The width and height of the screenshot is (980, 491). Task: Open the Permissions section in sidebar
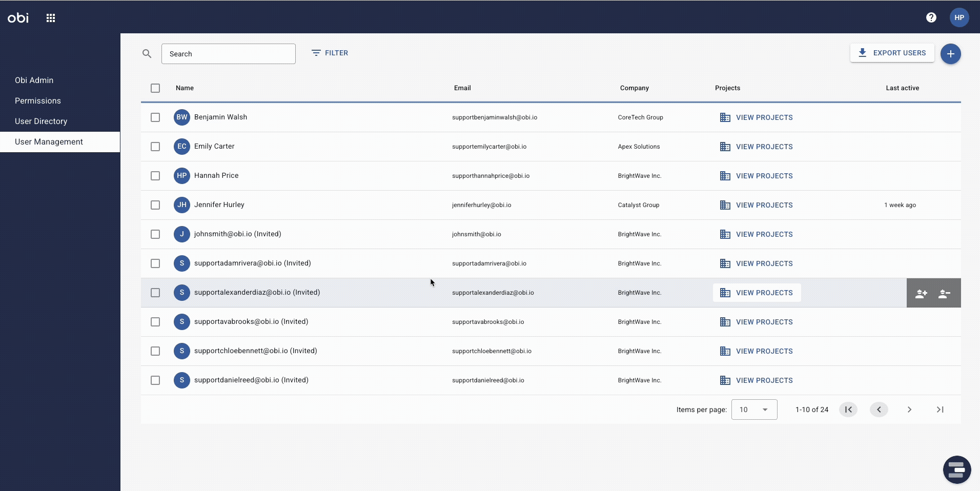click(37, 100)
